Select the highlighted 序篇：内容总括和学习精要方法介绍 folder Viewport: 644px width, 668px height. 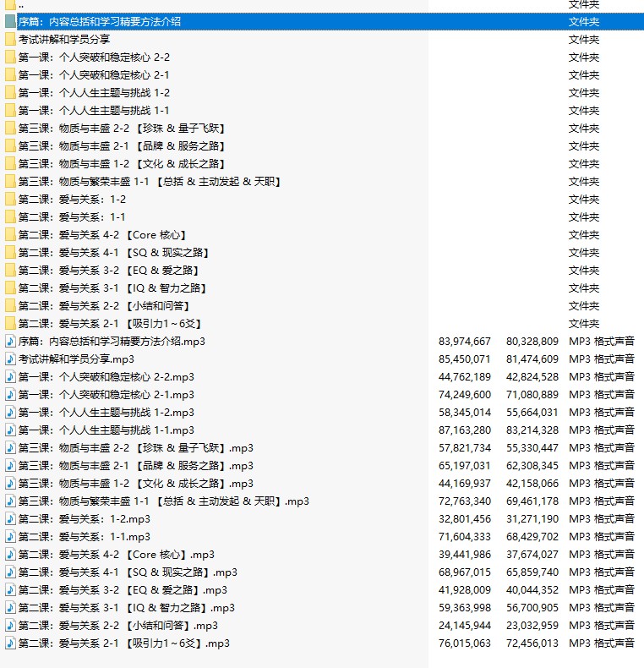click(x=100, y=22)
